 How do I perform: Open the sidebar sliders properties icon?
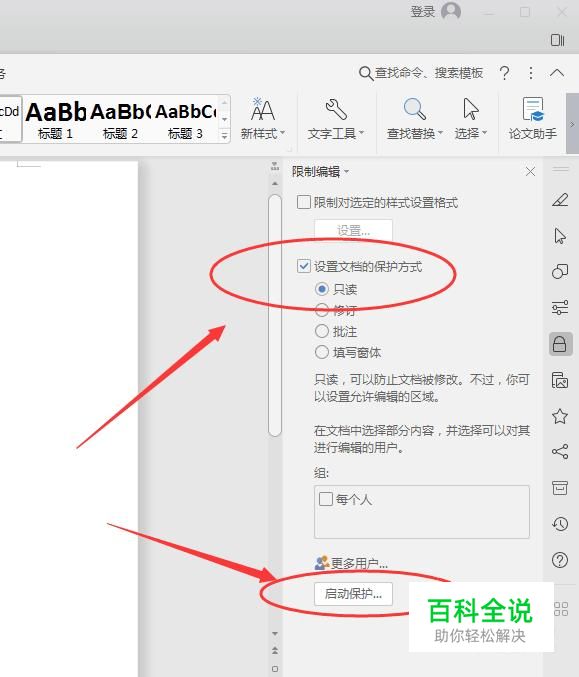point(560,307)
